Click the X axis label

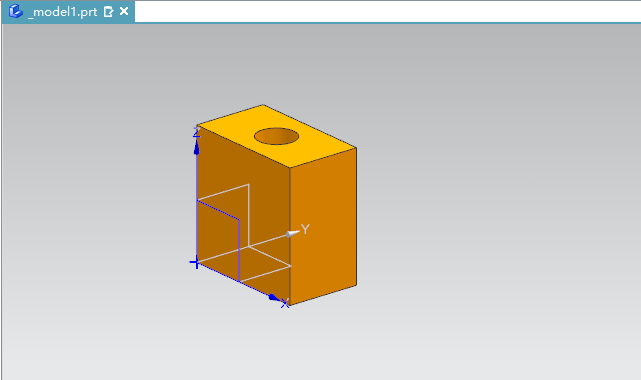click(285, 303)
